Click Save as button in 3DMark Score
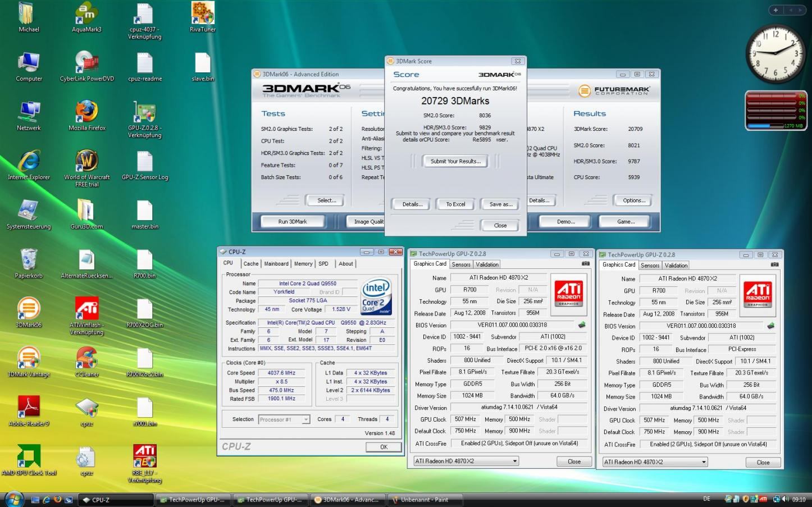812x507 pixels. click(x=500, y=204)
